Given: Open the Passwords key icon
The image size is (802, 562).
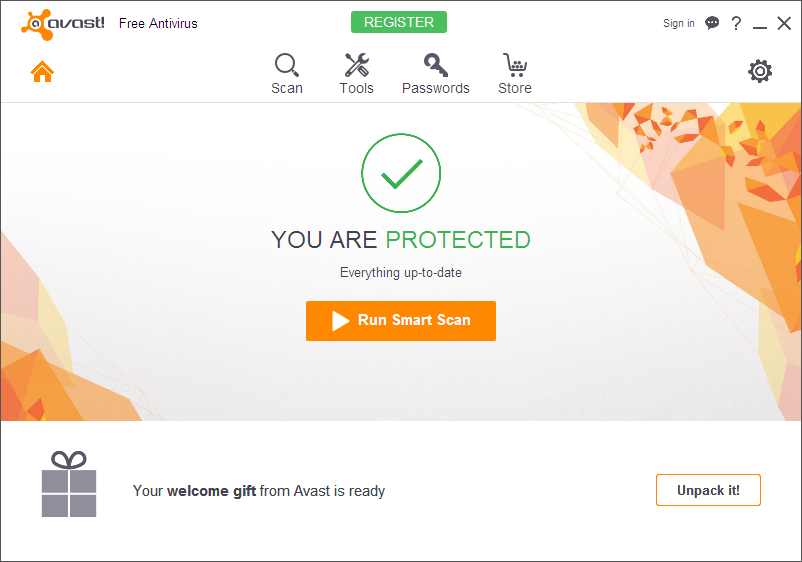Looking at the screenshot, I should click(x=435, y=67).
